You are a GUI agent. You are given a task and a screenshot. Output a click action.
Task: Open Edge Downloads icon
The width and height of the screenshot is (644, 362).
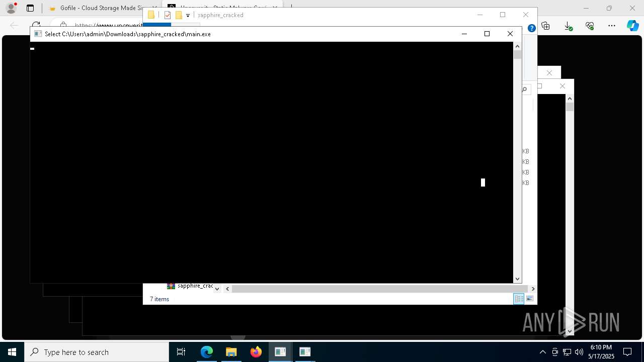click(x=568, y=26)
